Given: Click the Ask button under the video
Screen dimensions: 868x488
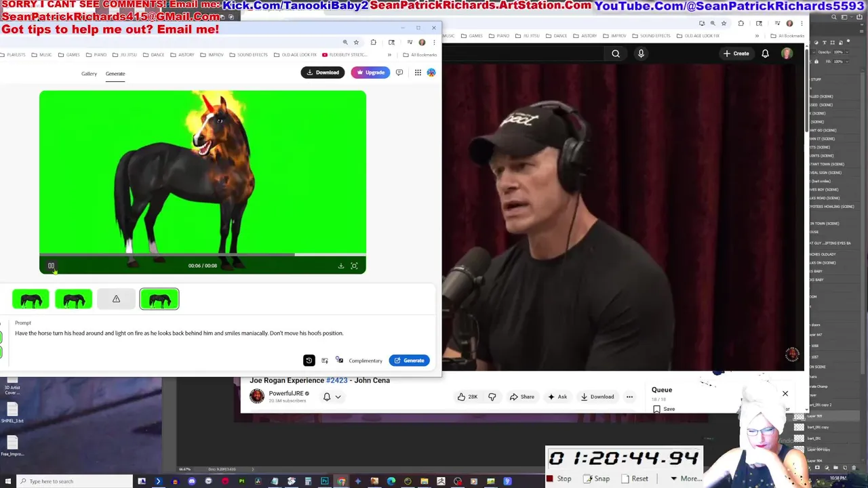Looking at the screenshot, I should click(557, 396).
